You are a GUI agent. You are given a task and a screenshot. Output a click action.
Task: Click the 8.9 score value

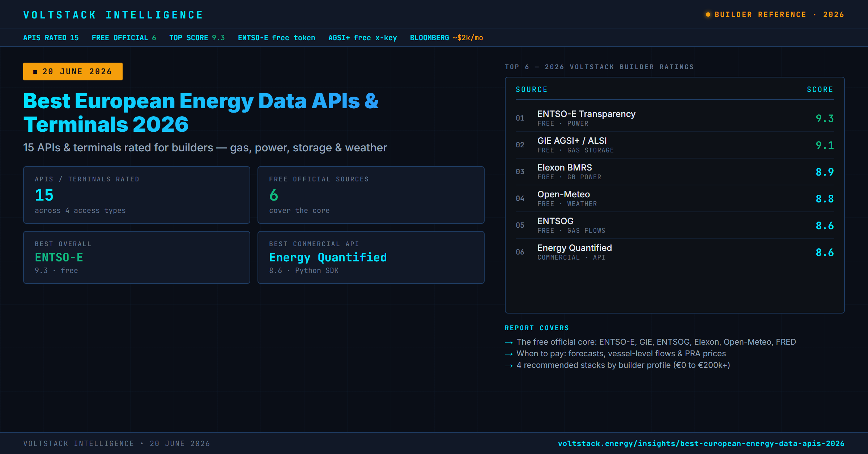(x=825, y=172)
